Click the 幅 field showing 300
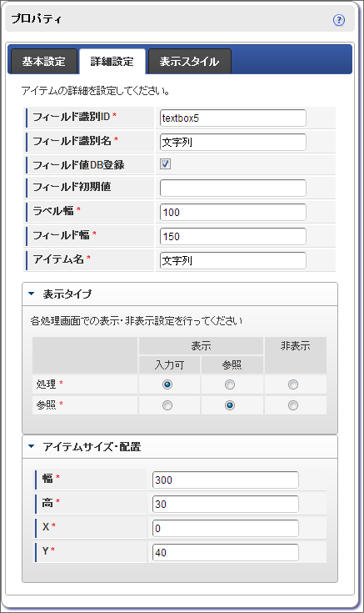The height and width of the screenshot is (613, 364). click(226, 480)
